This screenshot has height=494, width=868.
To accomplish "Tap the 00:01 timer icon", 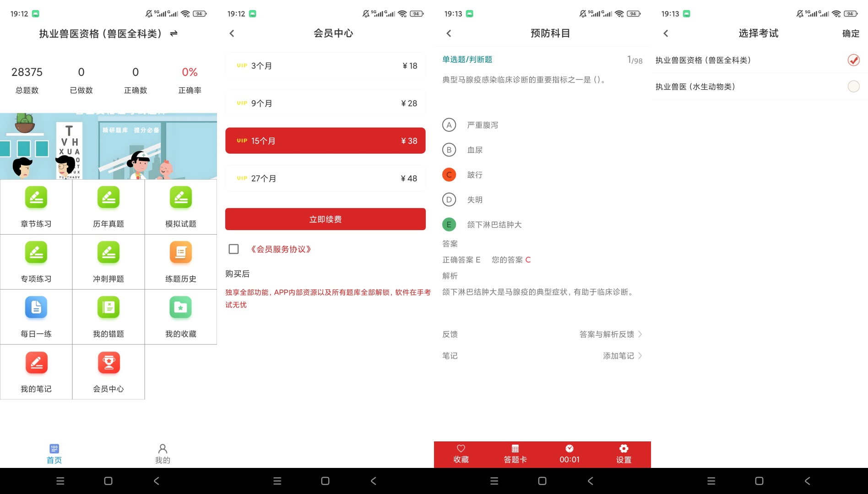I will [x=570, y=448].
